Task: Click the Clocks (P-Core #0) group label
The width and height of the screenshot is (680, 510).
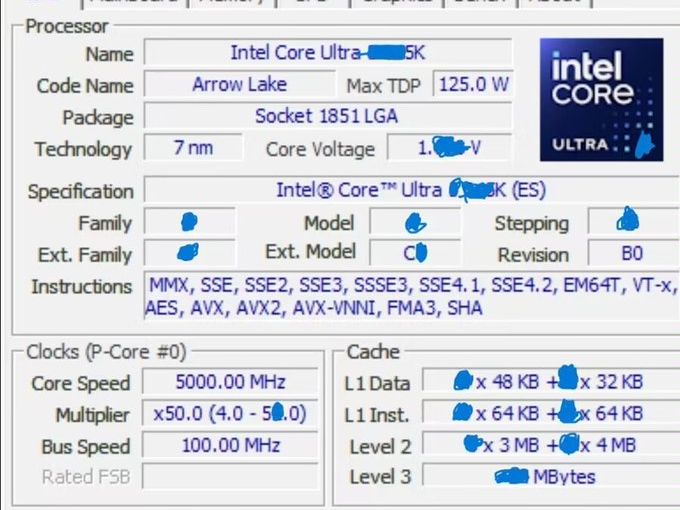Action: 106,352
